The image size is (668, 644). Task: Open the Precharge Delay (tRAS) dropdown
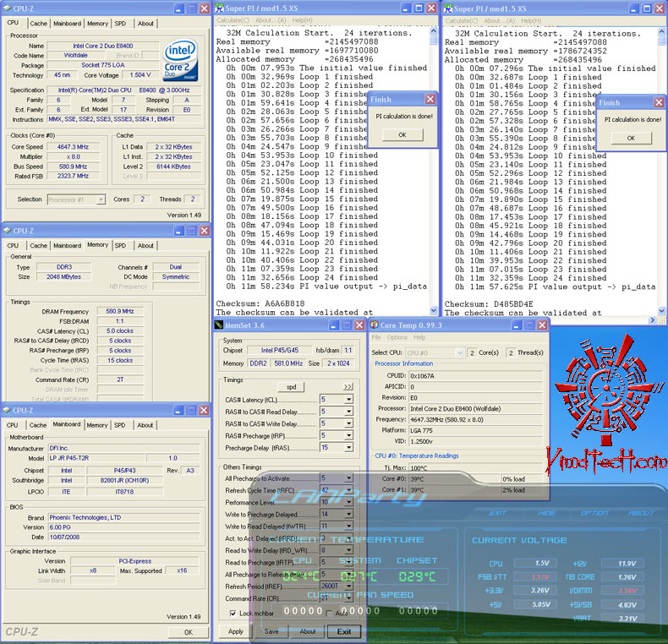click(349, 447)
